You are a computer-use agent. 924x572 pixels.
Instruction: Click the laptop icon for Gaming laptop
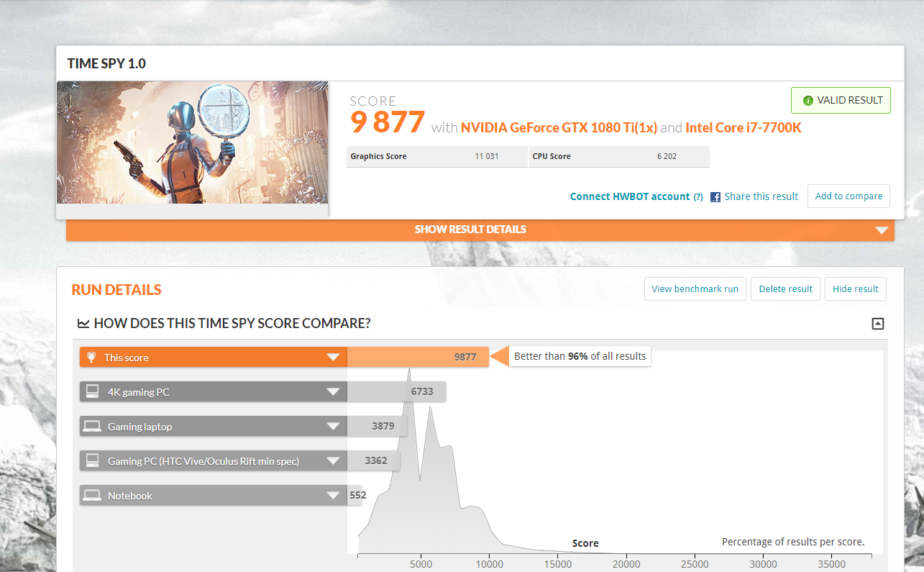(92, 426)
